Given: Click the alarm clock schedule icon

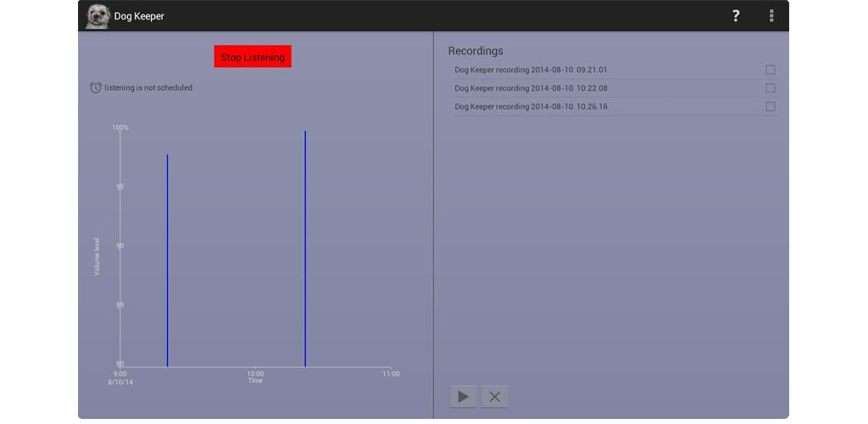Looking at the screenshot, I should coord(96,87).
